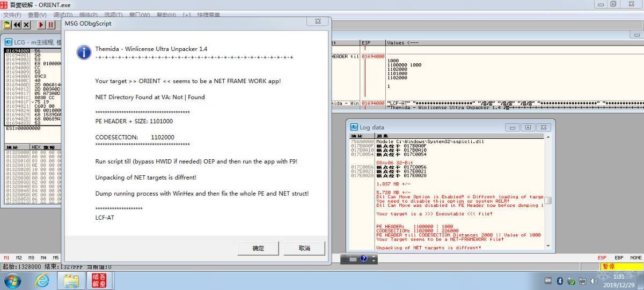Close the Log data window
The image size is (644, 290).
coord(543,127)
